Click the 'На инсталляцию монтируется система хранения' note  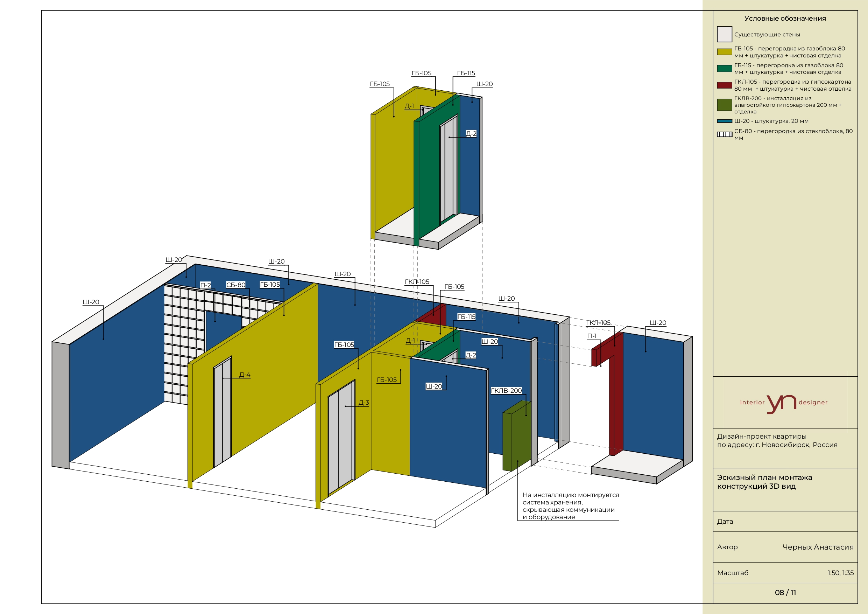(x=571, y=506)
